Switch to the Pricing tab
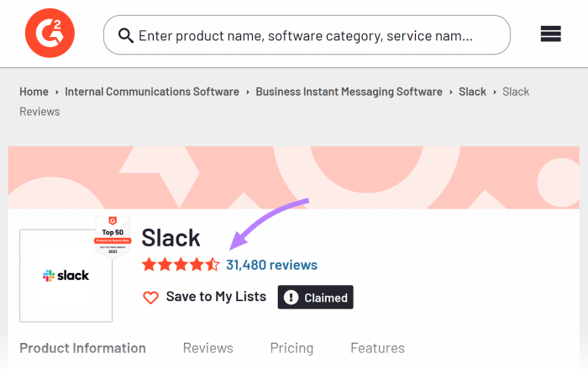The image size is (588, 369). [x=291, y=348]
